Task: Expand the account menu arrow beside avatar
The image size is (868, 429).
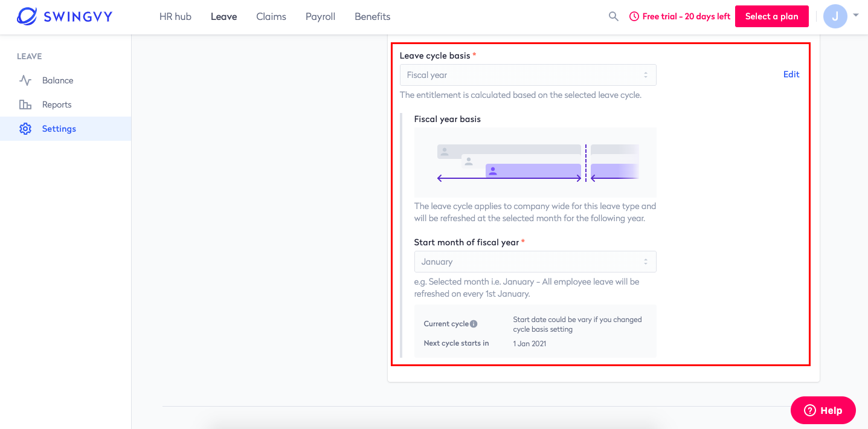Action: pos(856,15)
